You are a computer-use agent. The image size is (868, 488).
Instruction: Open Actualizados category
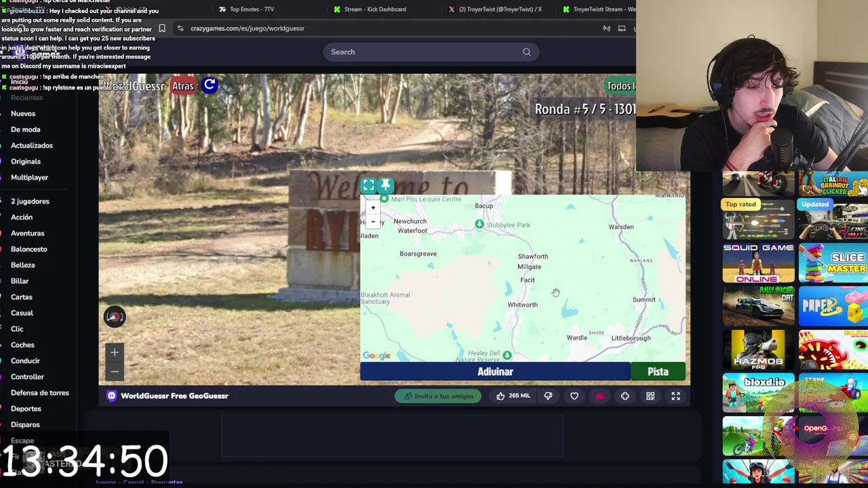pos(32,146)
